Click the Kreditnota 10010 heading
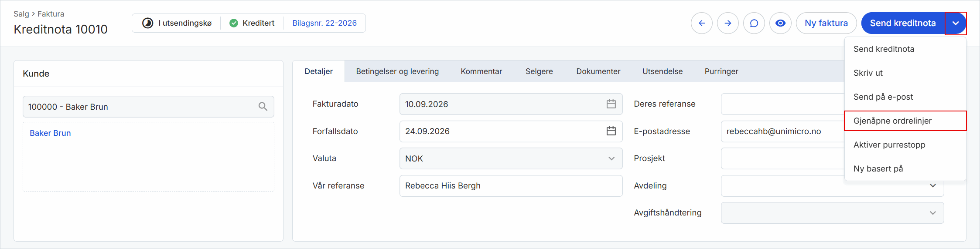Image resolution: width=980 pixels, height=249 pixels. [x=61, y=29]
